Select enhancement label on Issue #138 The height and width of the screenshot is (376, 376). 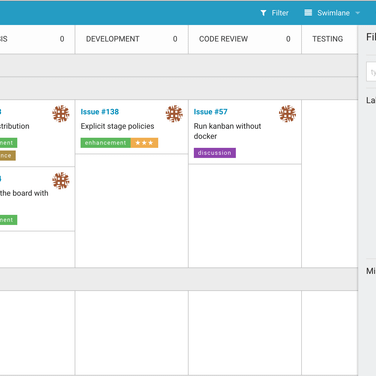click(x=105, y=143)
